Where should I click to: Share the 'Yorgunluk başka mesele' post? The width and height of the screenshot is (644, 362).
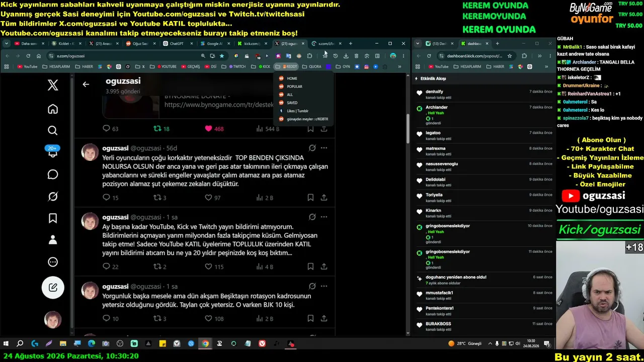[x=324, y=318]
